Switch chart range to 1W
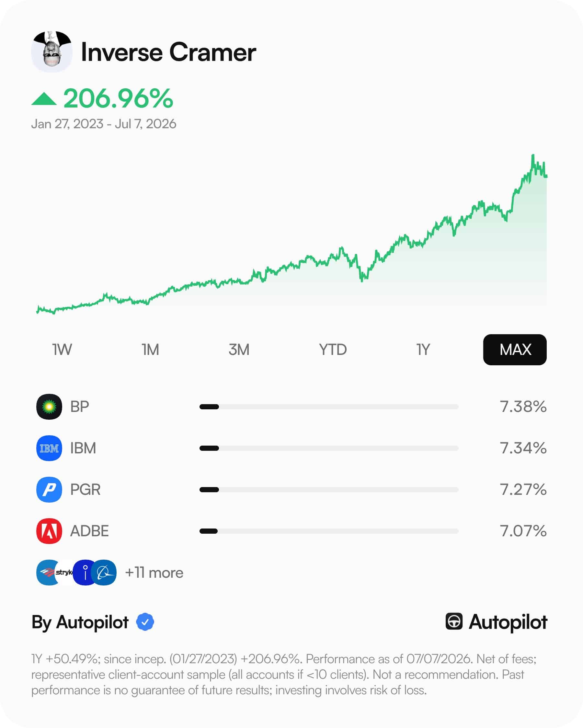Image resolution: width=583 pixels, height=728 pixels. click(62, 350)
